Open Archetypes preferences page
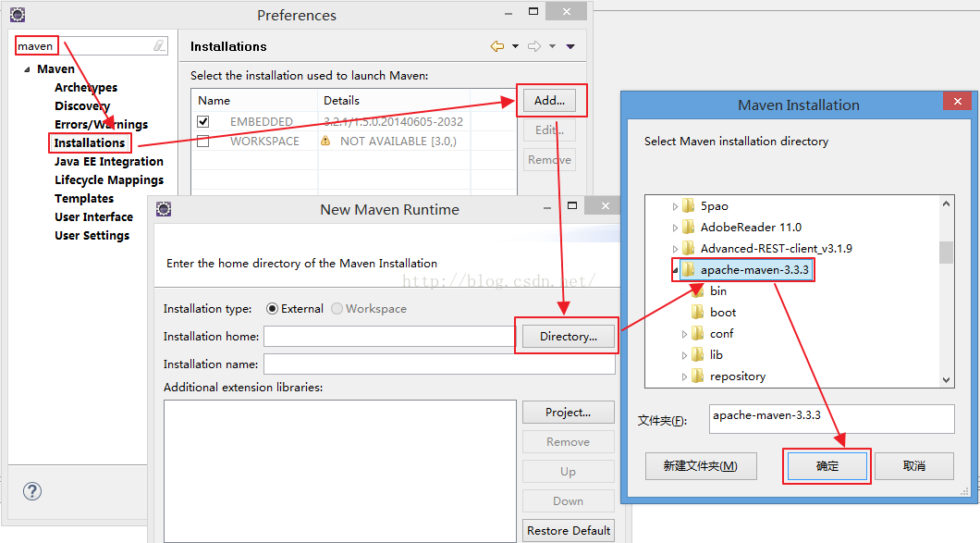This screenshot has width=980, height=543. click(x=86, y=88)
